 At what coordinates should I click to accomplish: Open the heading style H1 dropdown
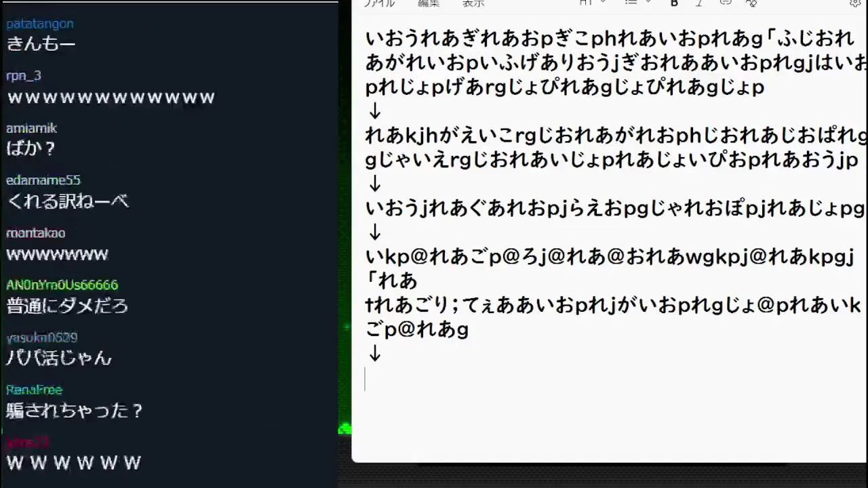(593, 3)
